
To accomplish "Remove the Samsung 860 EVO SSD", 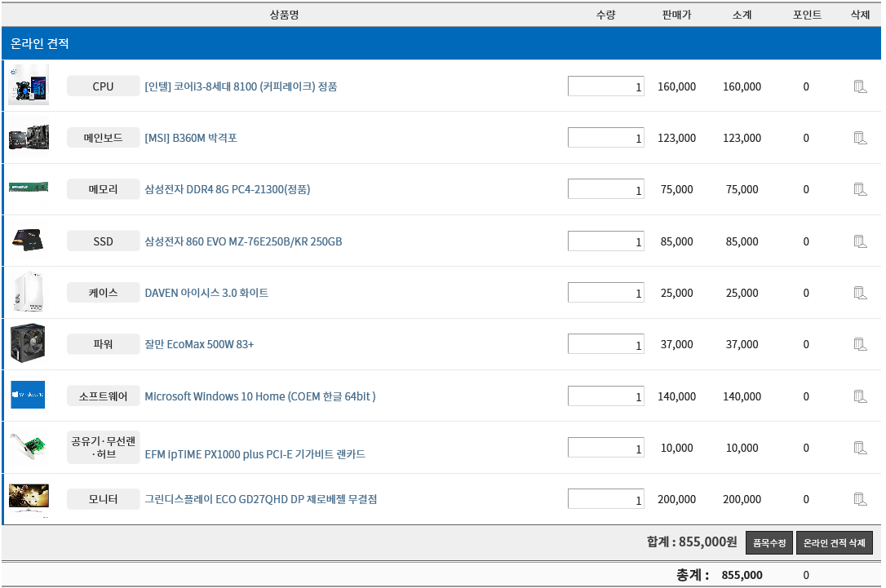I will pyautogui.click(x=859, y=241).
